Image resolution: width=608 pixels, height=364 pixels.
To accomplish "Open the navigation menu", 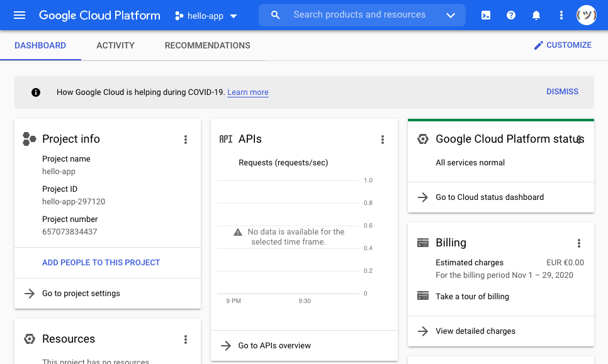I will coord(19,14).
